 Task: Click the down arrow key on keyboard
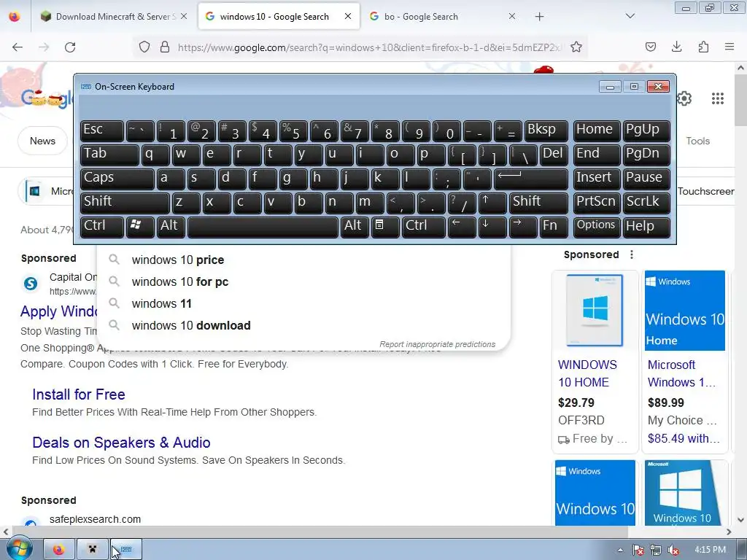point(492,226)
